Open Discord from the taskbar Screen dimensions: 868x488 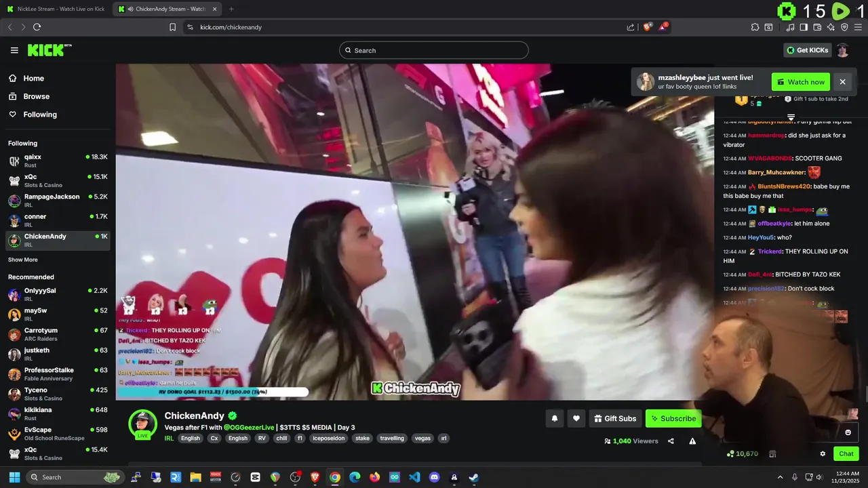tap(434, 477)
